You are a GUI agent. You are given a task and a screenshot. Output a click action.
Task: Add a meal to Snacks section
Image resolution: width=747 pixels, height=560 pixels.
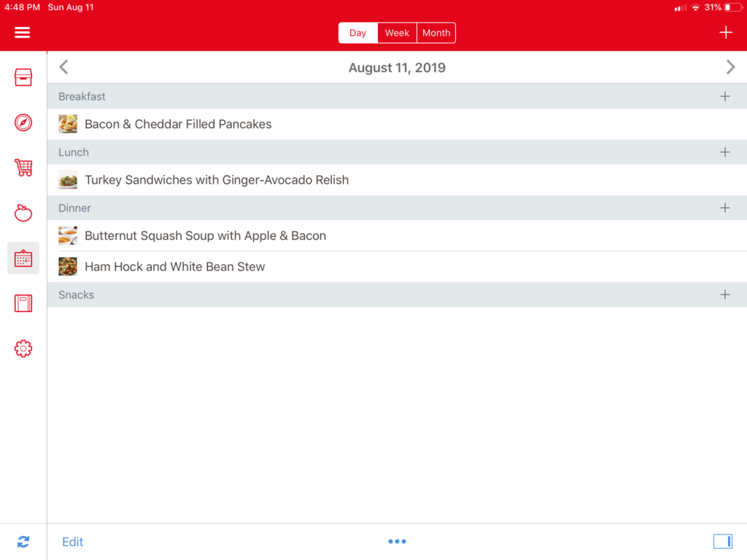[724, 295]
